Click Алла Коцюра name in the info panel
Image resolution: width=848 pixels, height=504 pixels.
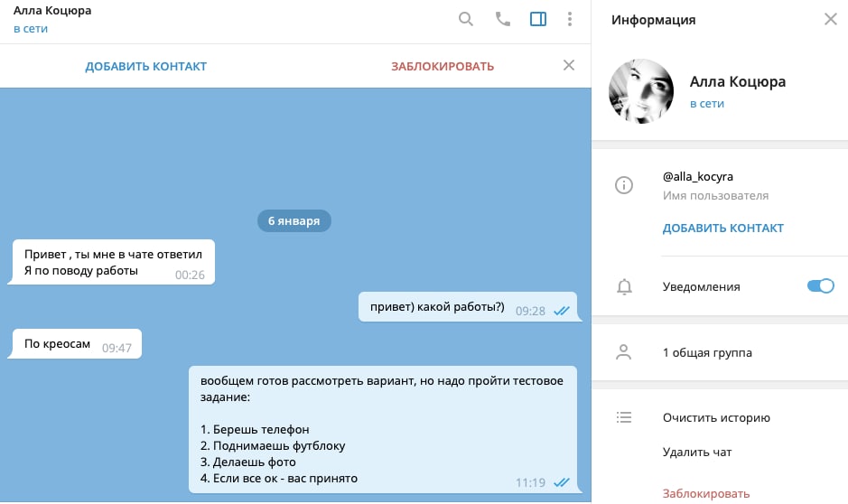click(x=738, y=81)
